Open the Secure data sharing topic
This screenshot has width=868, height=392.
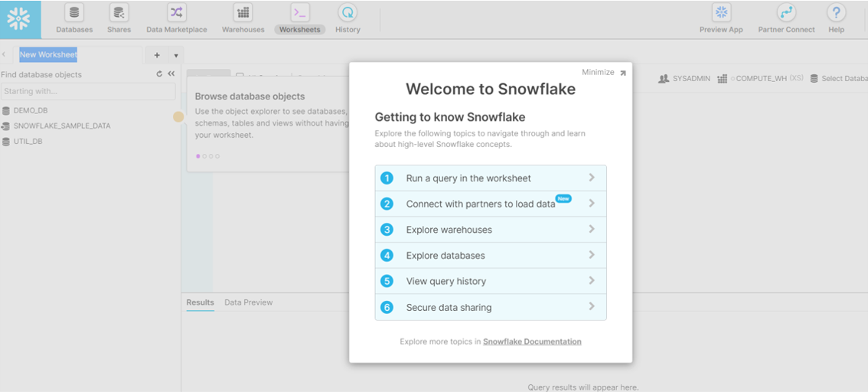491,307
